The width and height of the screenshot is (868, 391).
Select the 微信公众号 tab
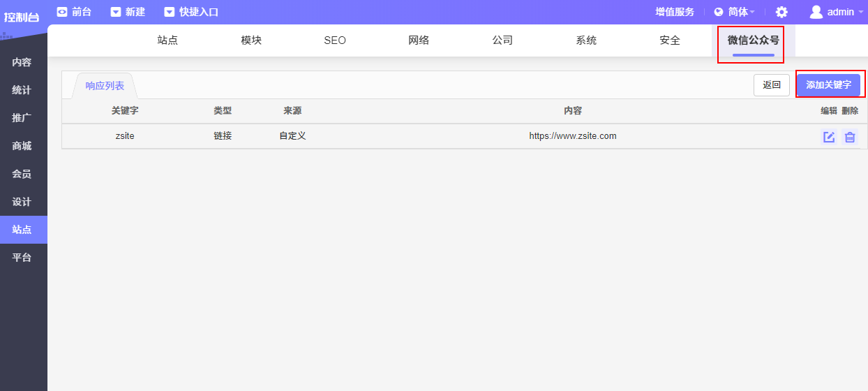tap(754, 40)
